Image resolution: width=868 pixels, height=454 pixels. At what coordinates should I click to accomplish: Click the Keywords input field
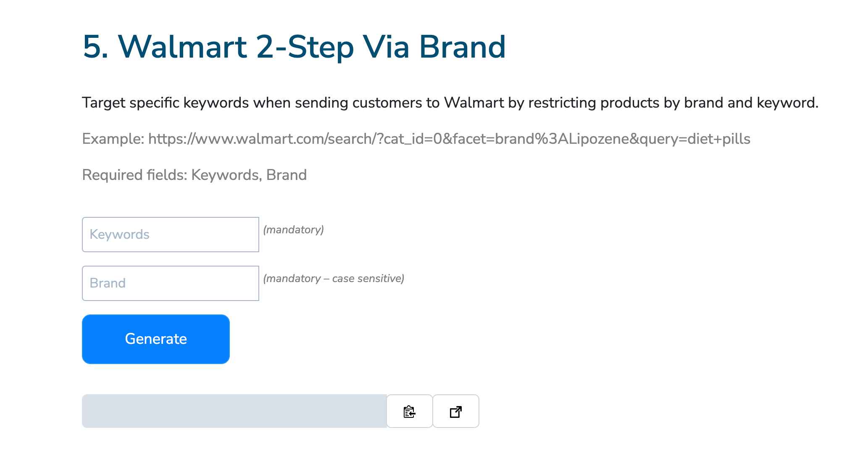(x=170, y=234)
